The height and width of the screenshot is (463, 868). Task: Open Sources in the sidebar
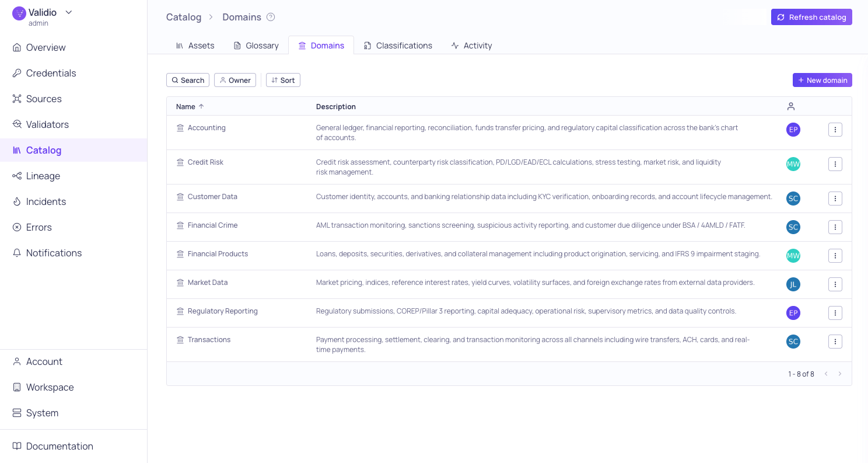[73, 99]
